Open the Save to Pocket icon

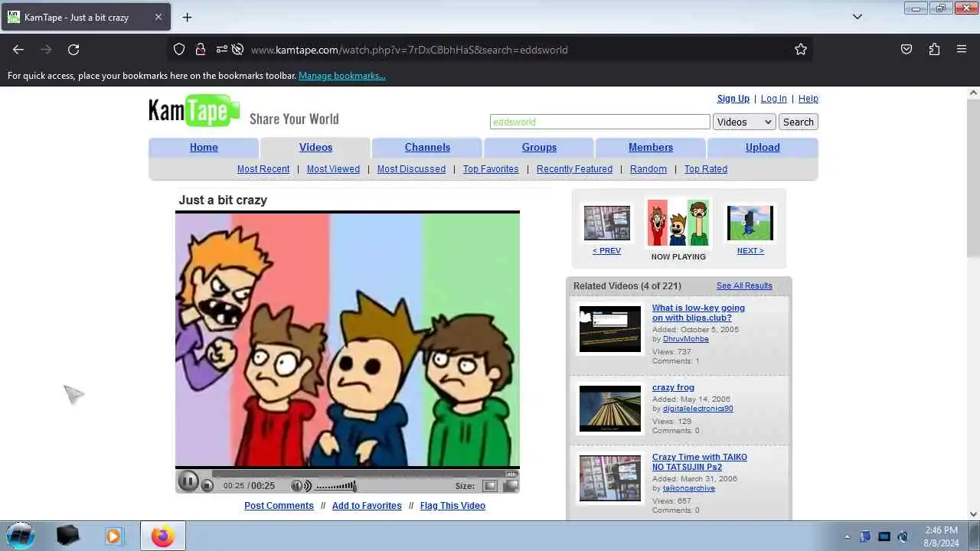pos(906,49)
